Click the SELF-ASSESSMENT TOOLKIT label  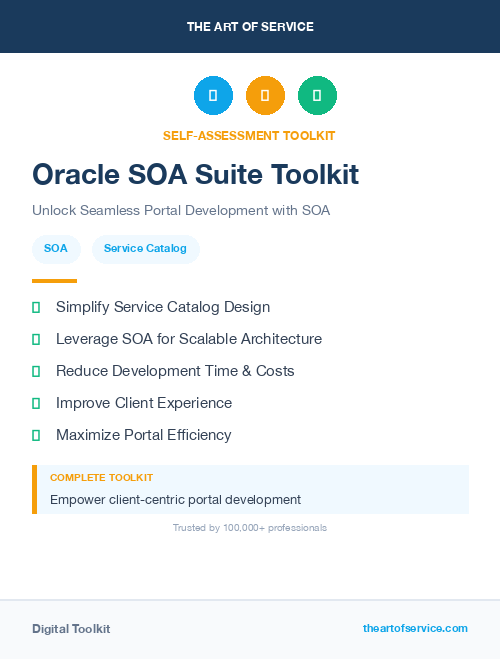(x=249, y=136)
